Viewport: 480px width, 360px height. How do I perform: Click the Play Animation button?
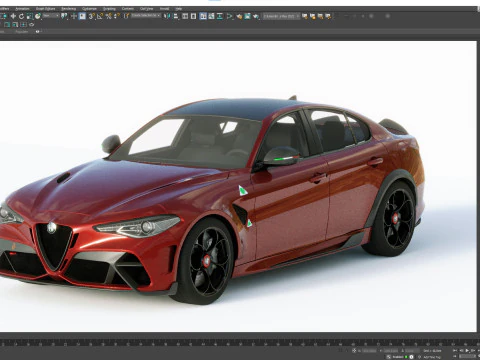467,350
